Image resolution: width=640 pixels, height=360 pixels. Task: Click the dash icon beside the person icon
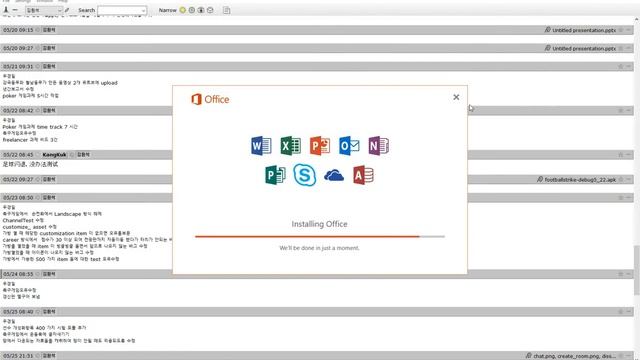pos(15,10)
